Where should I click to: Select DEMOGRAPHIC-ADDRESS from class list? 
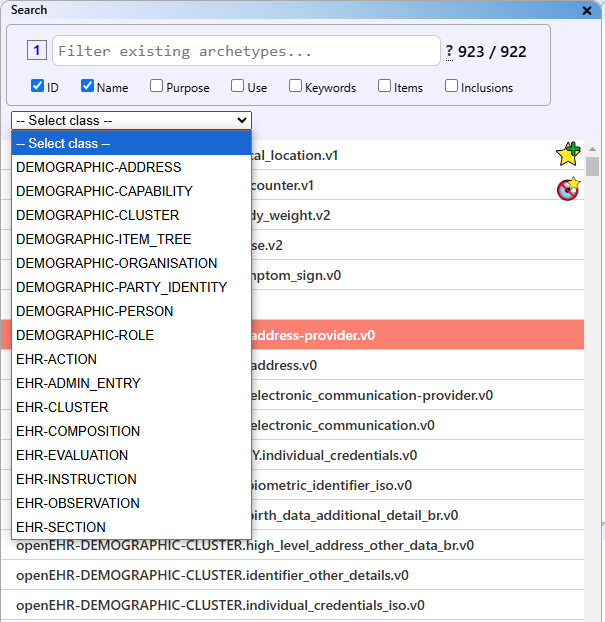98,167
